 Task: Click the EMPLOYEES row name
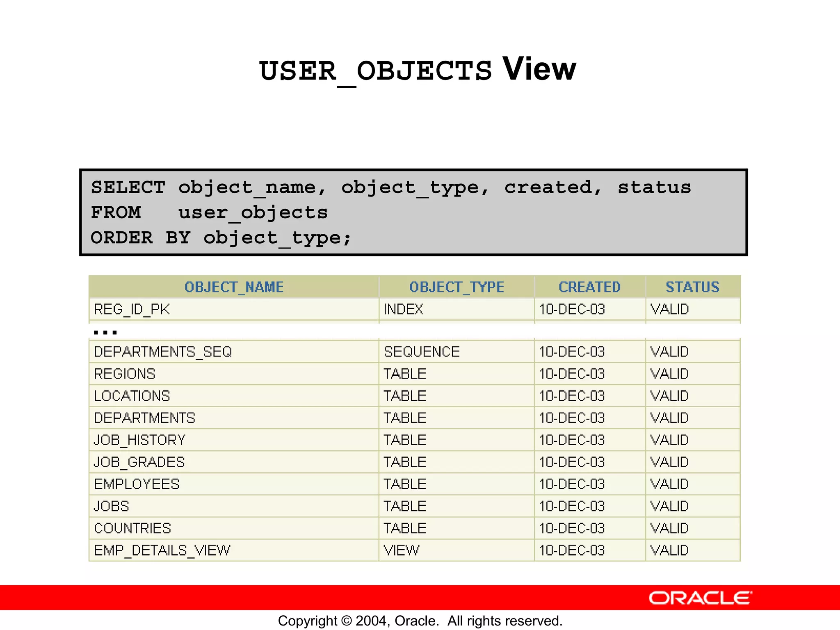click(x=137, y=484)
